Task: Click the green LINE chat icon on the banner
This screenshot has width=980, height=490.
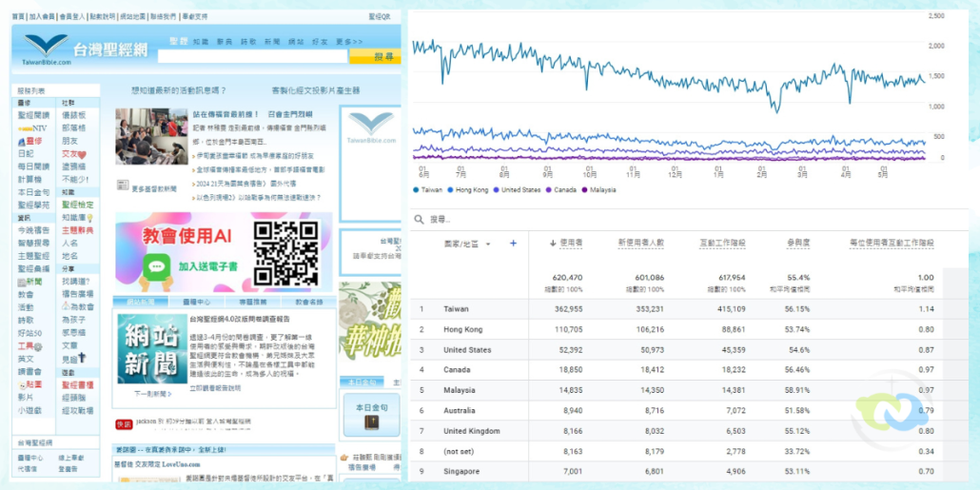Action: click(x=155, y=265)
